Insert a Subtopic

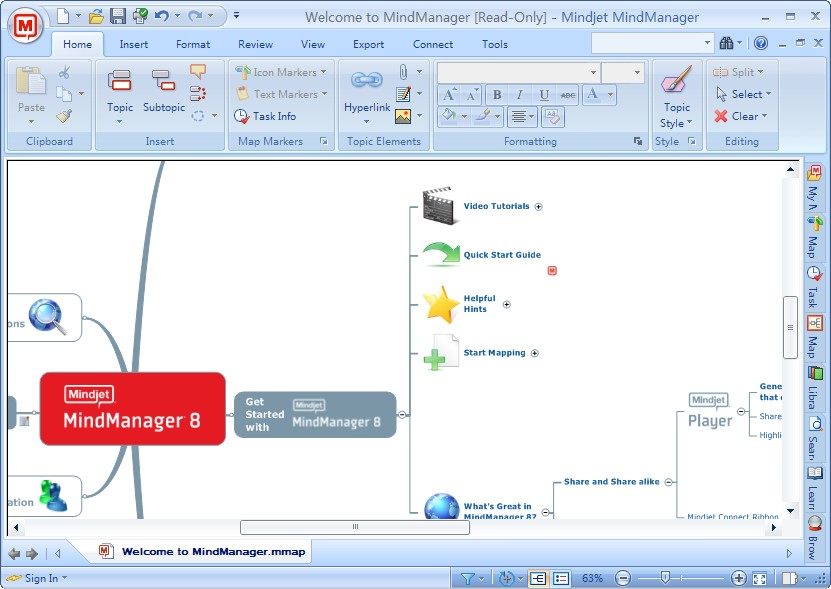point(164,91)
